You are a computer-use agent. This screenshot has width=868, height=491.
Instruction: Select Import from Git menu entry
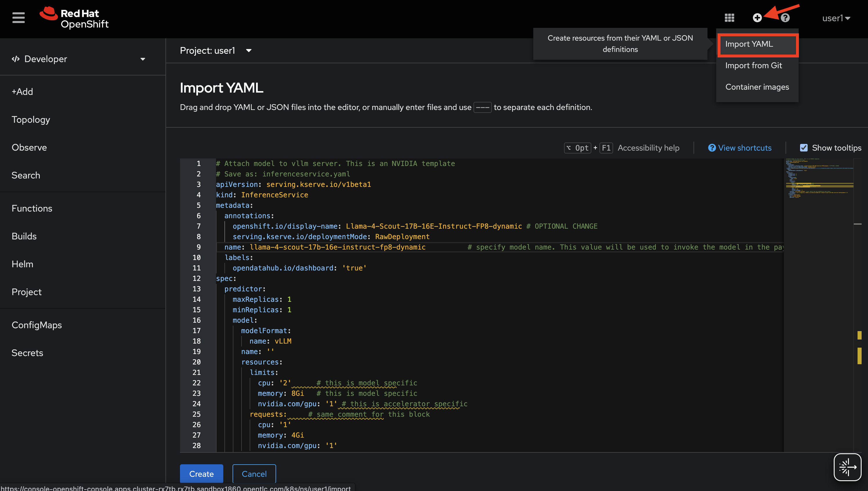coord(757,65)
